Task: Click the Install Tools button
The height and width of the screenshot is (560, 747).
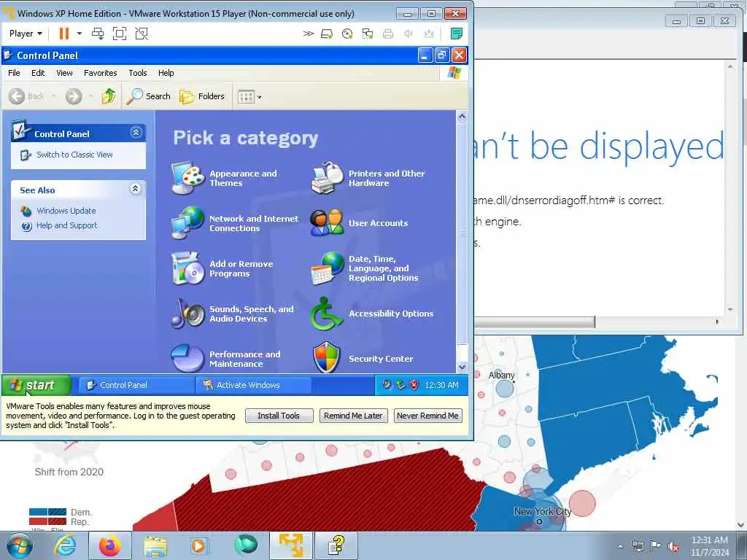Action: point(279,416)
